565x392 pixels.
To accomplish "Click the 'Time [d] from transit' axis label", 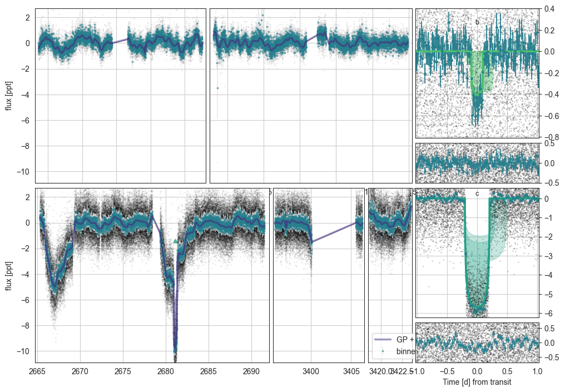I will click(x=477, y=382).
